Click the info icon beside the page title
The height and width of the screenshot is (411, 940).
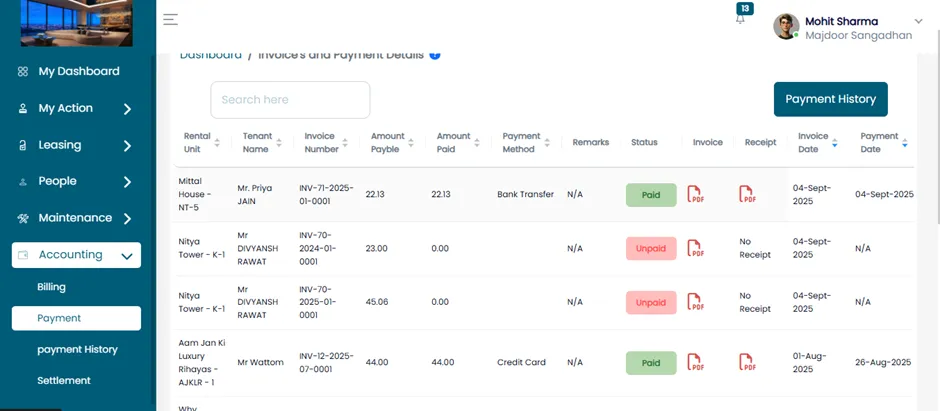[x=435, y=55]
